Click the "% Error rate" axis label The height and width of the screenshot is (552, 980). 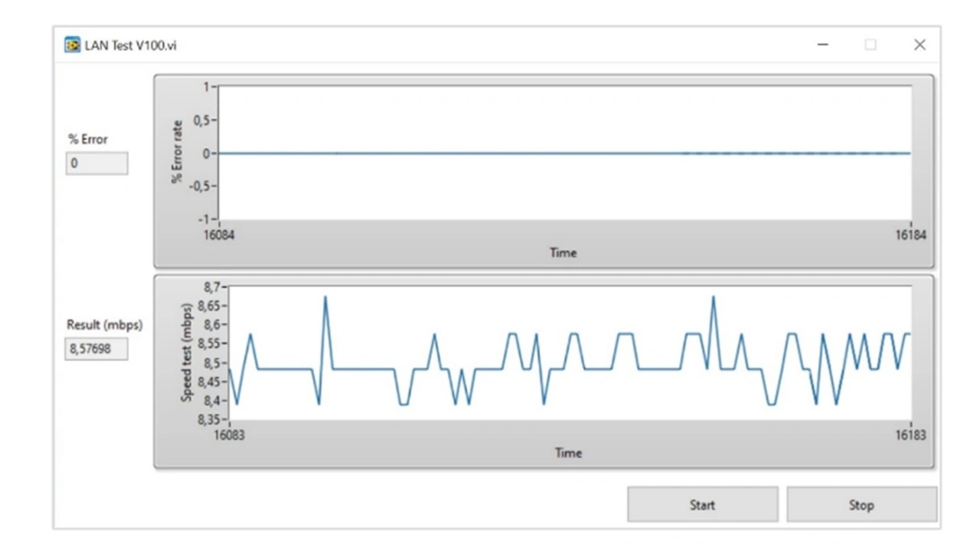pyautogui.click(x=178, y=153)
